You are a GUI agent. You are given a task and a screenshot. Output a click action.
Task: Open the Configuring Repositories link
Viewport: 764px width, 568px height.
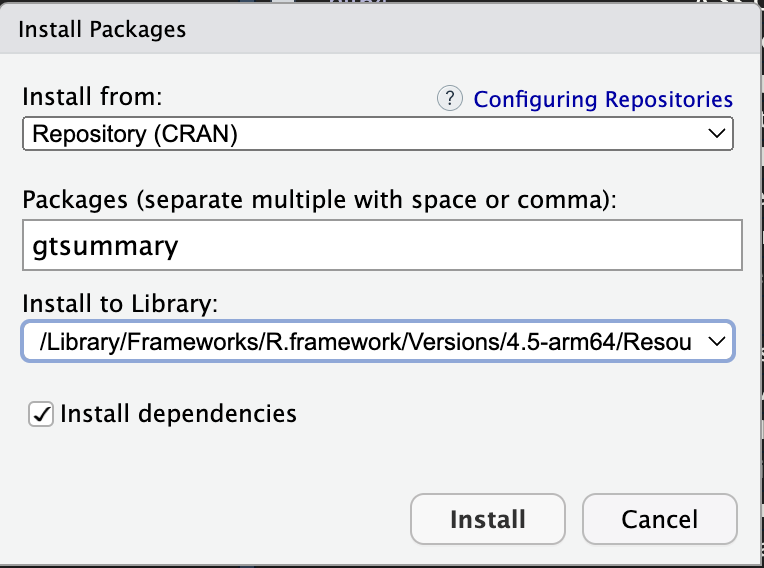603,99
